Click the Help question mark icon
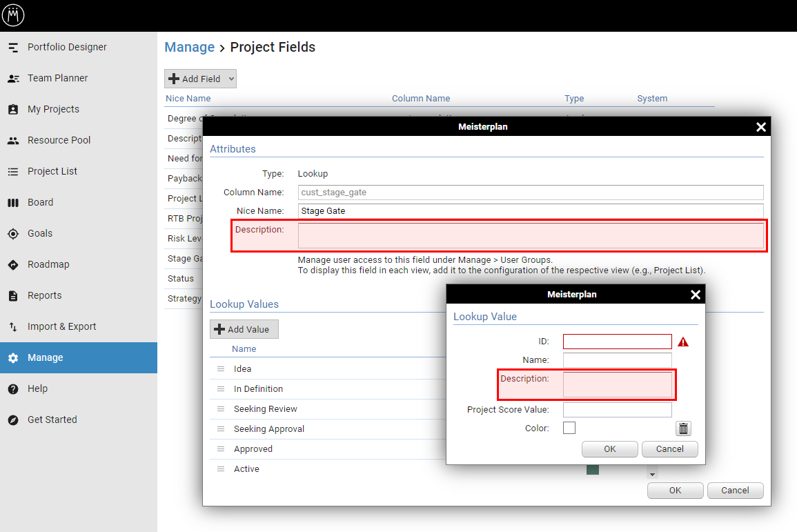Screen dimensions: 797x532 (13, 388)
